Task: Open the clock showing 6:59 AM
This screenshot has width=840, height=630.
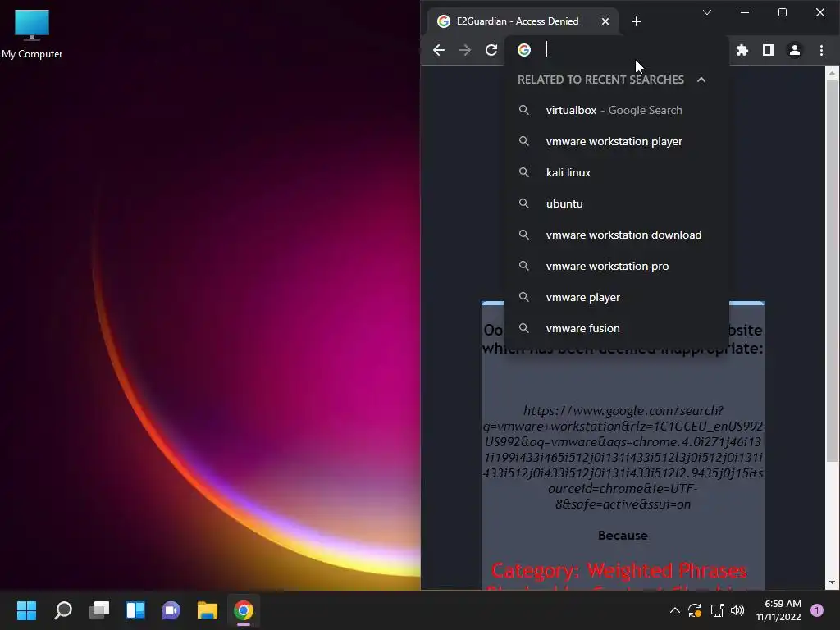Action: tap(778, 610)
